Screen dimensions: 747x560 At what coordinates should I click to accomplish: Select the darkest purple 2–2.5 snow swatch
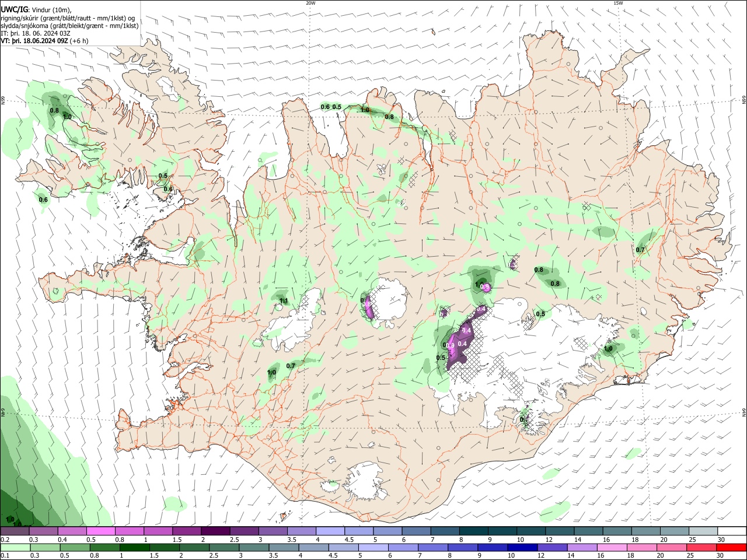[215, 531]
